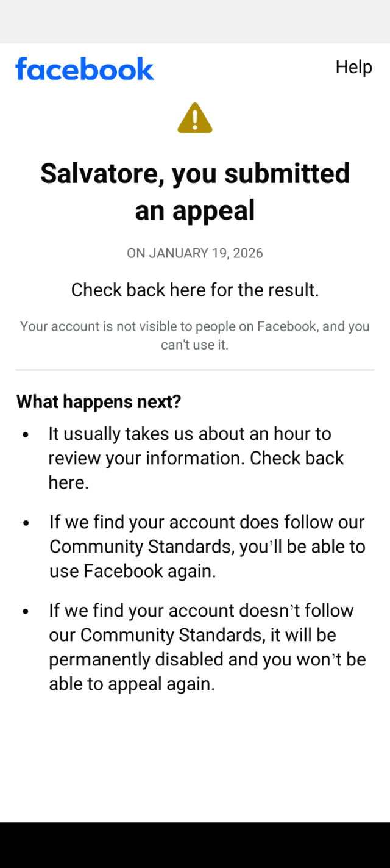The width and height of the screenshot is (390, 868).
Task: Click the "Salvatore, you submitted an appeal" heading
Action: [x=195, y=192]
